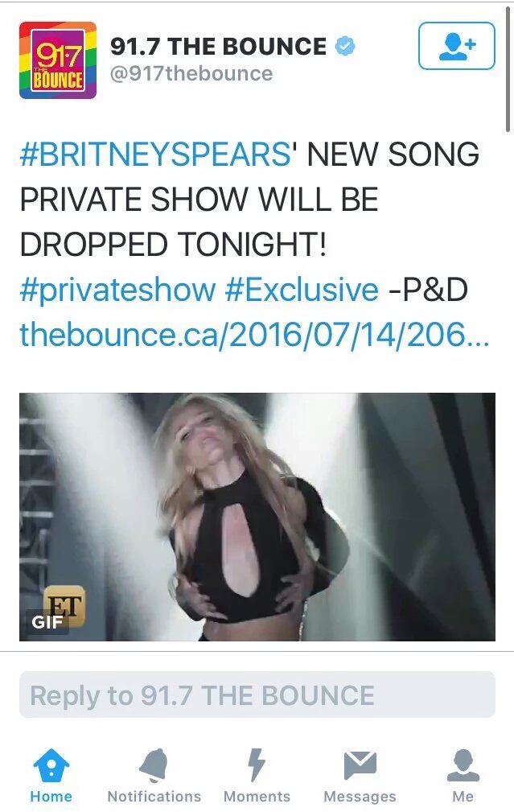Viewport: 514px width, 812px height.
Task: Open the @917thebounce handle
Action: [191, 73]
